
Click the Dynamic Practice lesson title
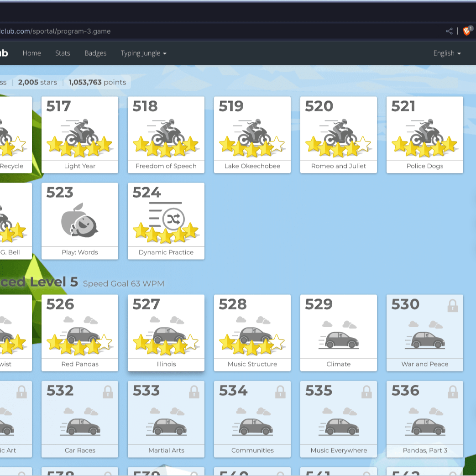point(166,252)
